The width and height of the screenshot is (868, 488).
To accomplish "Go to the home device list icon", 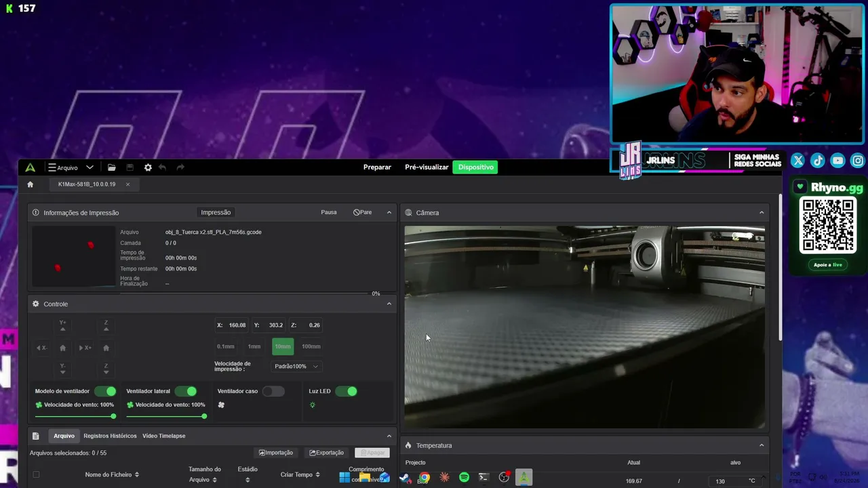I will (x=30, y=184).
